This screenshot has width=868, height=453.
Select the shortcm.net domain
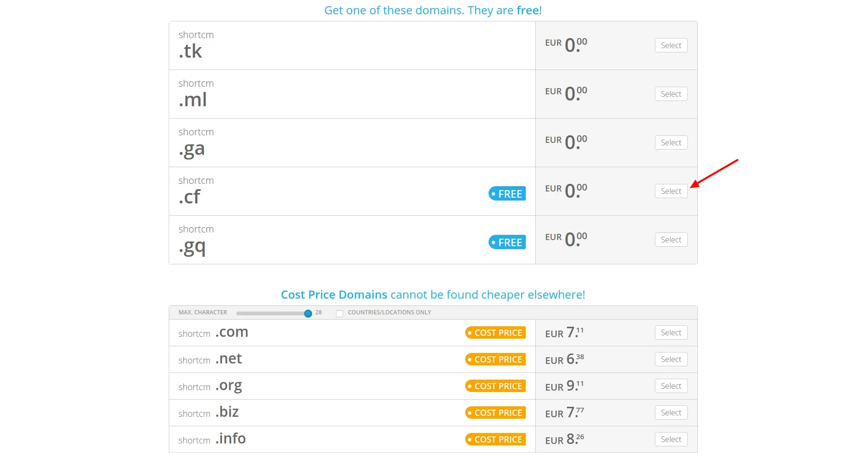click(x=671, y=359)
